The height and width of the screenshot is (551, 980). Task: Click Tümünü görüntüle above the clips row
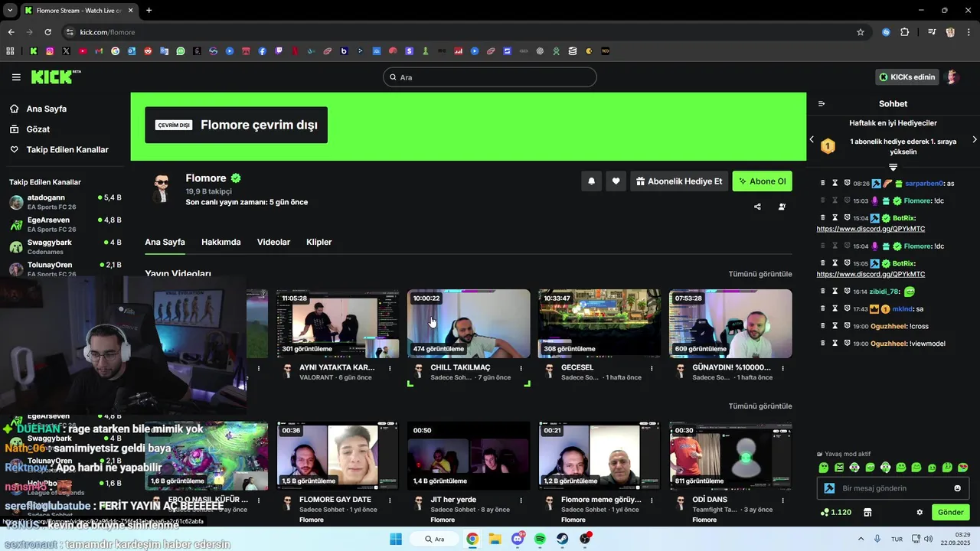[760, 406]
